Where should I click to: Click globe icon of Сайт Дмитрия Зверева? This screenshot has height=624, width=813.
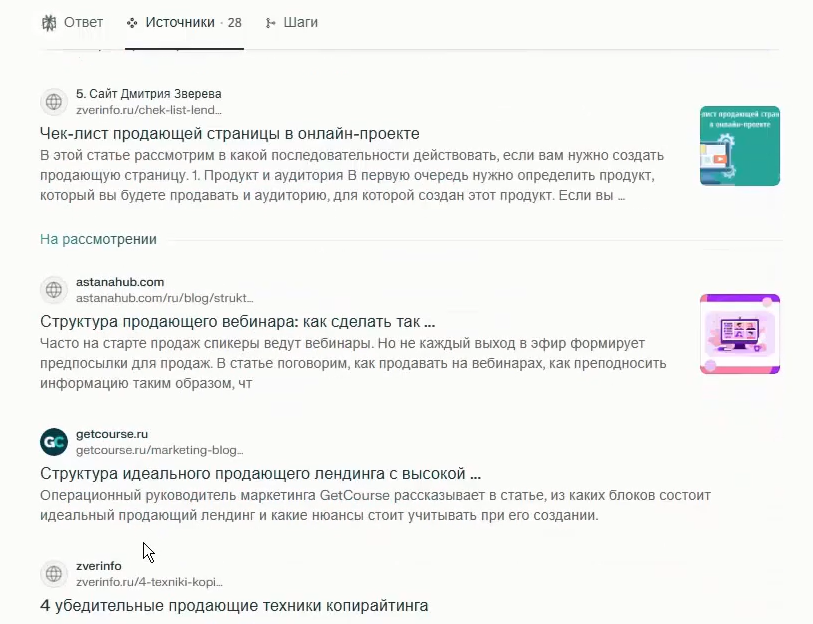[x=54, y=102]
